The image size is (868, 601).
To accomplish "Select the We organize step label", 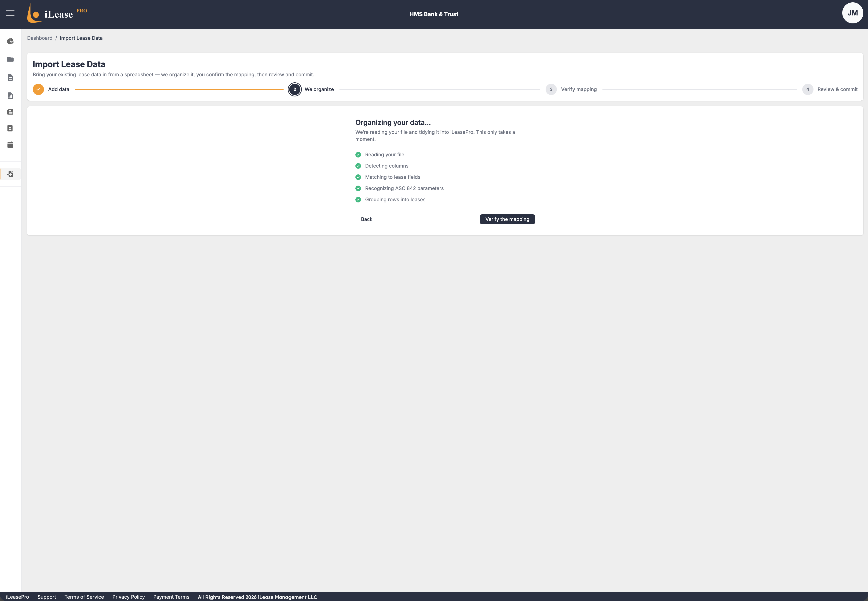I will tap(319, 89).
